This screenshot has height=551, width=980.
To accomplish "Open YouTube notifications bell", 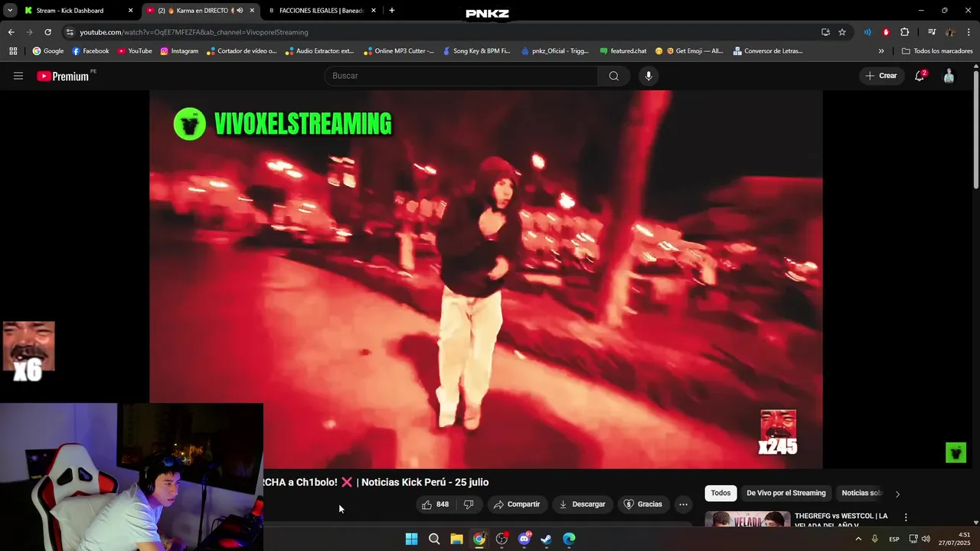I will click(920, 76).
